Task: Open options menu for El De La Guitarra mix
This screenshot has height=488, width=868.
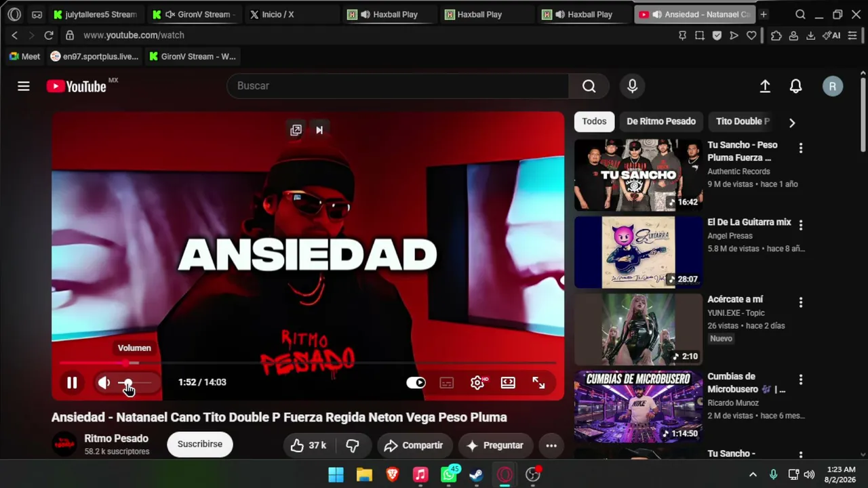Action: [801, 225]
